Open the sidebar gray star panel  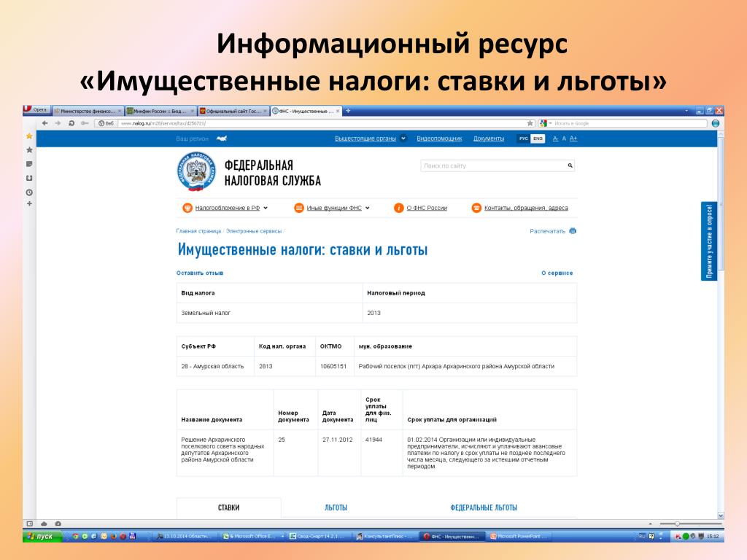tap(29, 150)
